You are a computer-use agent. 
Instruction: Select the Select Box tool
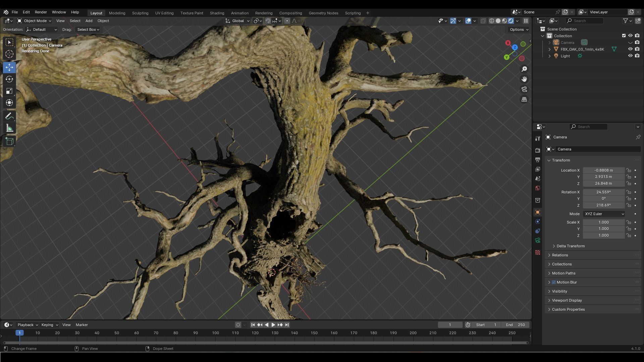9,42
